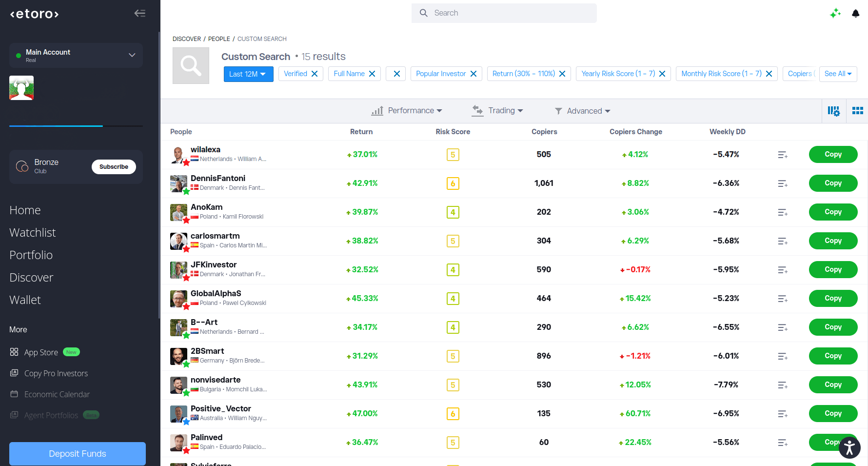The width and height of the screenshot is (868, 466).
Task: Open App Store in sidebar
Action: pyautogui.click(x=41, y=352)
